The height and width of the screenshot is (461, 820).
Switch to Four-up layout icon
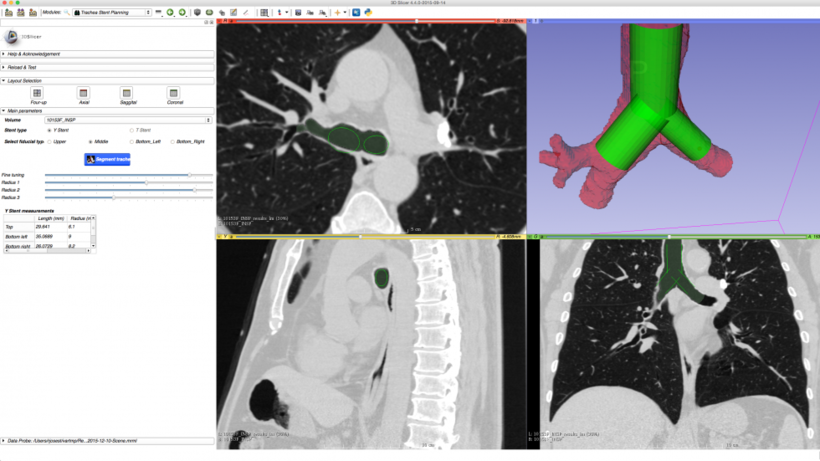tap(37, 93)
